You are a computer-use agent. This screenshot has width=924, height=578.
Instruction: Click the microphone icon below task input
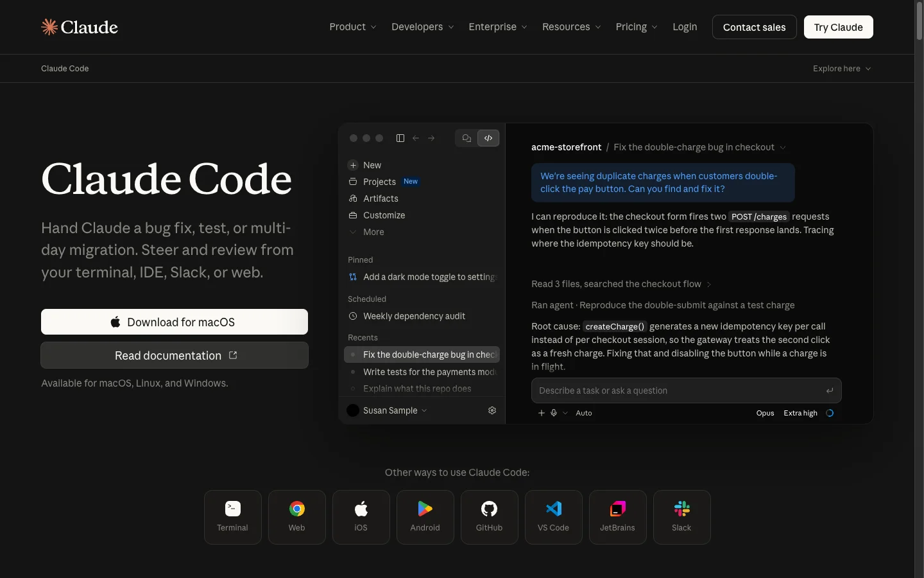coord(554,413)
